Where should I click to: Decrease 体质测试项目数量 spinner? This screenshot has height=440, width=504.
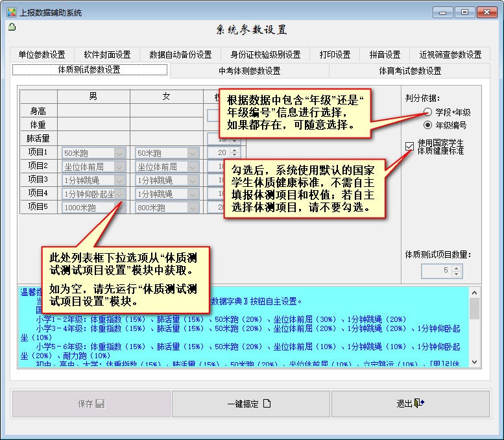[x=457, y=274]
